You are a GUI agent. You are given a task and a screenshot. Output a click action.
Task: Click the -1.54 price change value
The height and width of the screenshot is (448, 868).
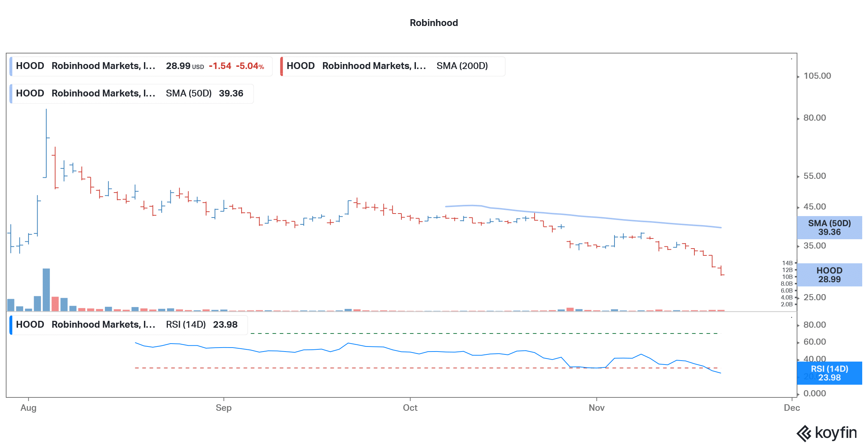tap(220, 66)
